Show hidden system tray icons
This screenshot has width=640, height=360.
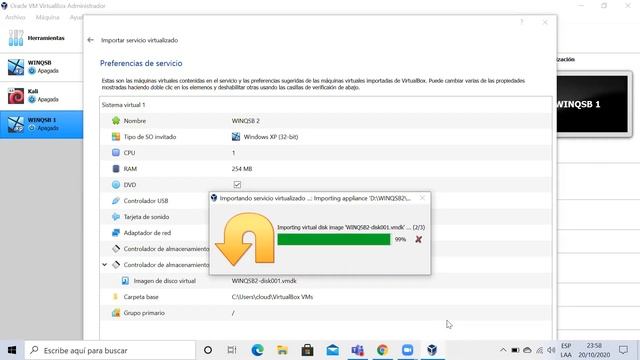[503, 350]
